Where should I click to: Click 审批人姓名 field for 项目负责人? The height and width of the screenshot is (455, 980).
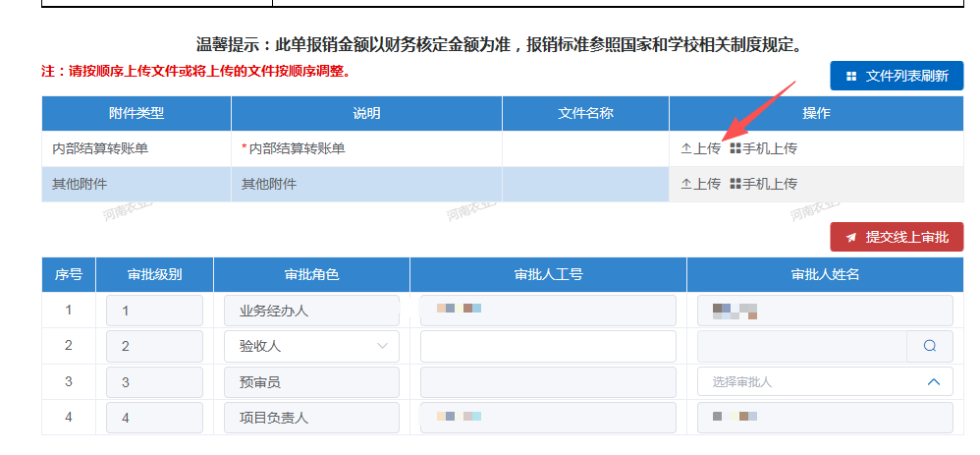(x=825, y=418)
